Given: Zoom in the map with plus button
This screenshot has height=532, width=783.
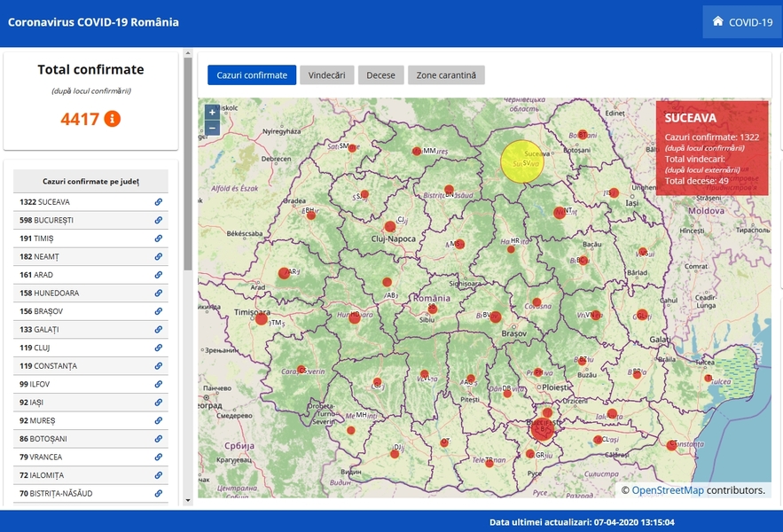Looking at the screenshot, I should coord(212,113).
